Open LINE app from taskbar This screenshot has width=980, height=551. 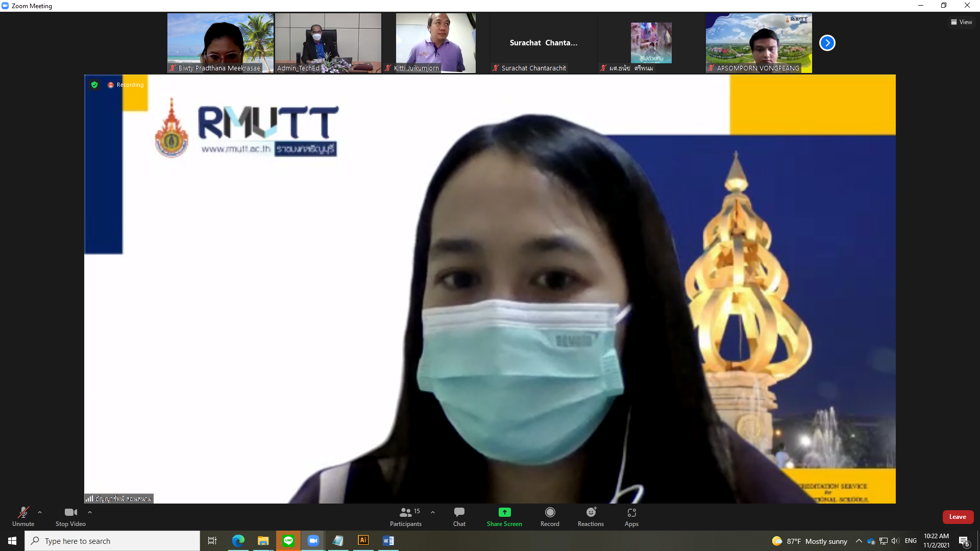(288, 541)
